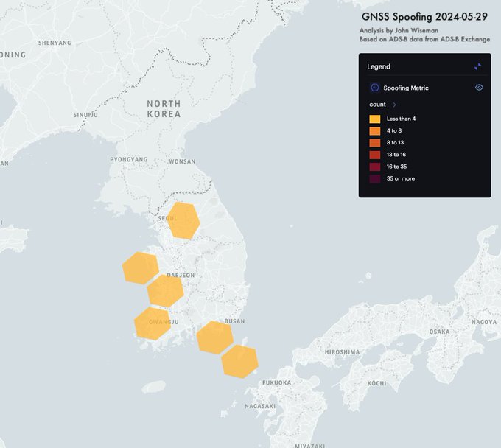
Task: Select the '4 to 8' color swatch
Action: tap(375, 131)
